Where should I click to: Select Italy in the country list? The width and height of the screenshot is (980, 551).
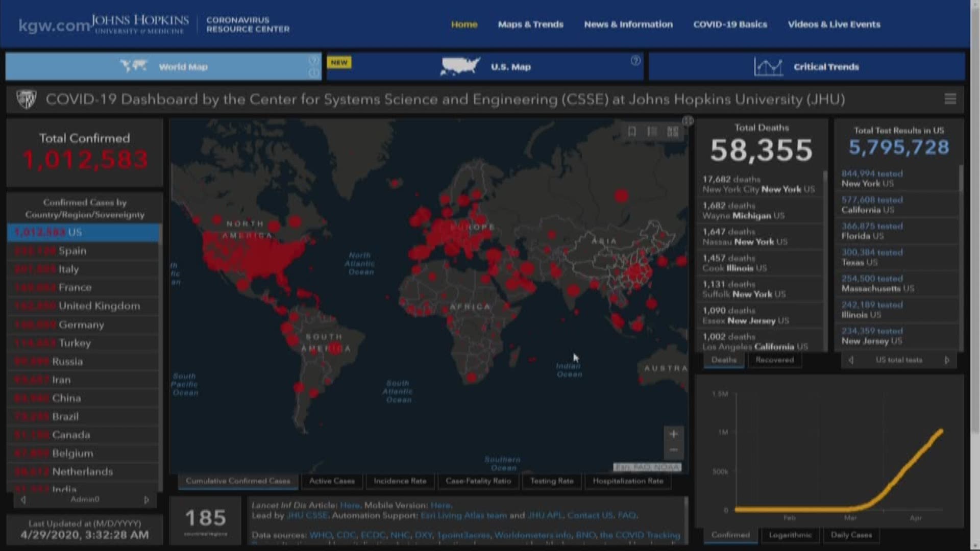pos(83,269)
